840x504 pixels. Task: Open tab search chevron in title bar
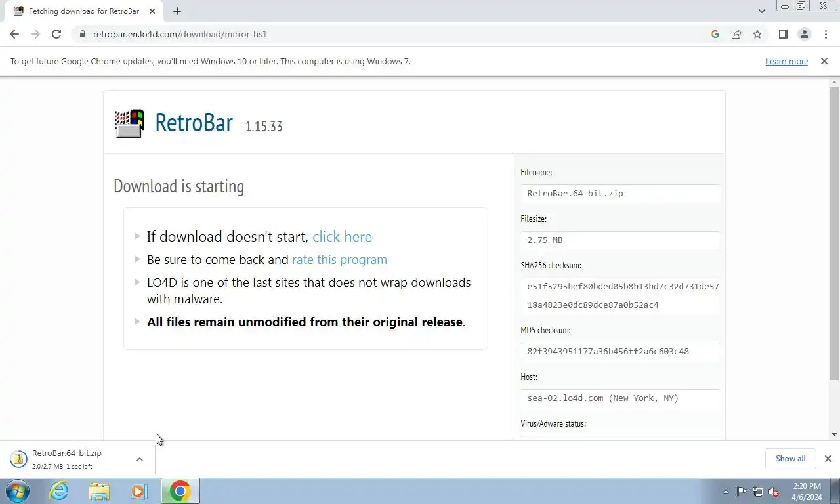pos(762,11)
